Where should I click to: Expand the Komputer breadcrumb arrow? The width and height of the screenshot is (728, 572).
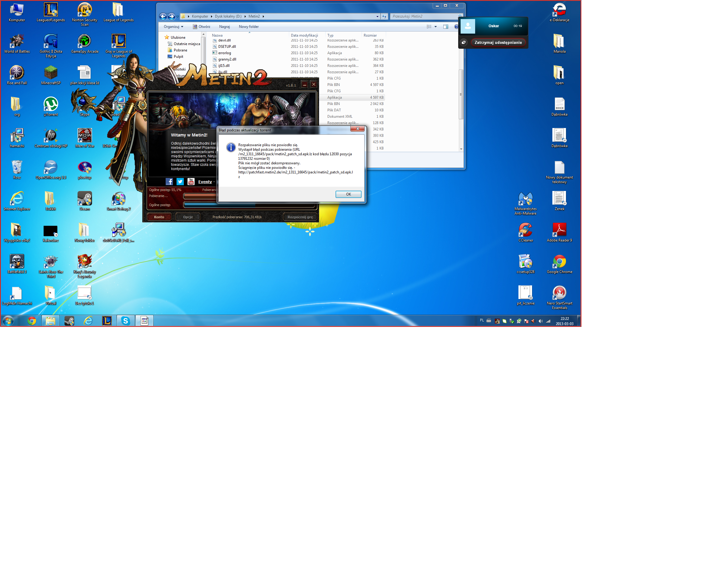pyautogui.click(x=211, y=16)
